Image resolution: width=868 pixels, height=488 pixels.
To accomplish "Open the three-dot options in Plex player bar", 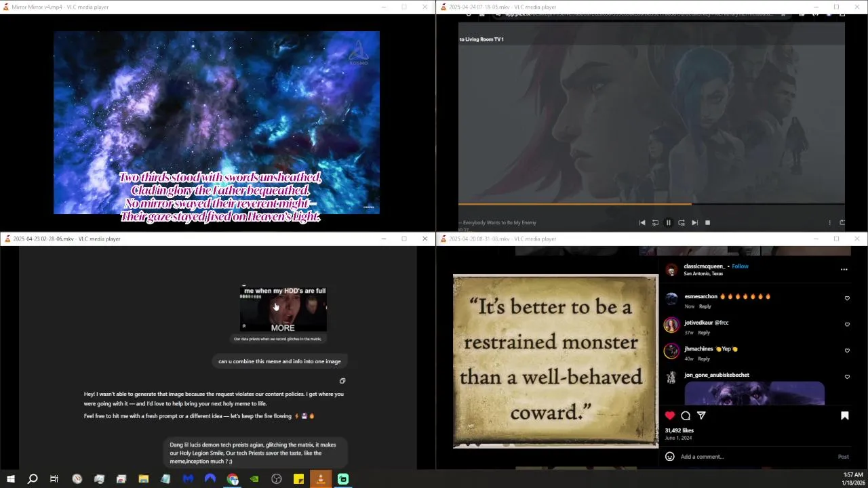I will 829,222.
